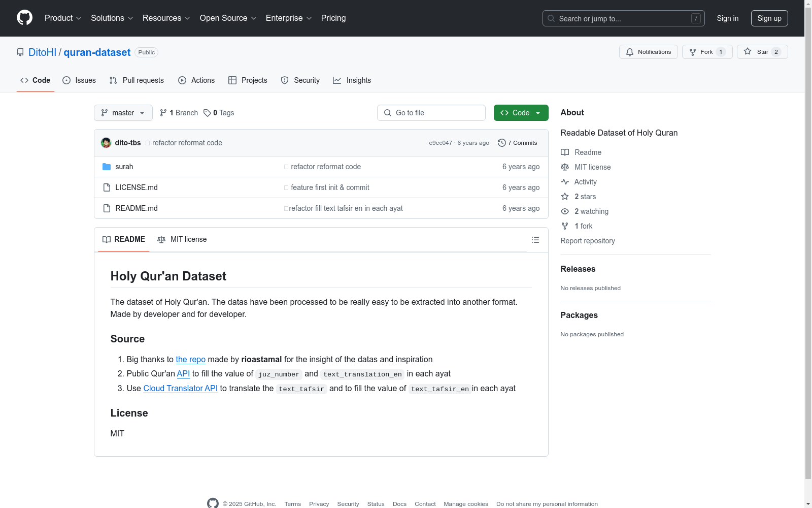Click the bell icon in Notifications button
Image resolution: width=812 pixels, height=508 pixels.
pos(630,52)
